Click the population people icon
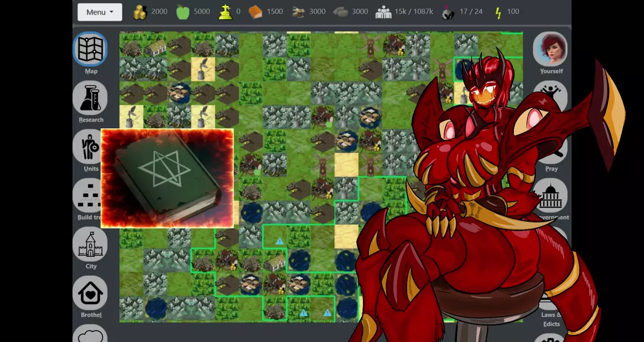This screenshot has width=644, height=342. point(383,12)
